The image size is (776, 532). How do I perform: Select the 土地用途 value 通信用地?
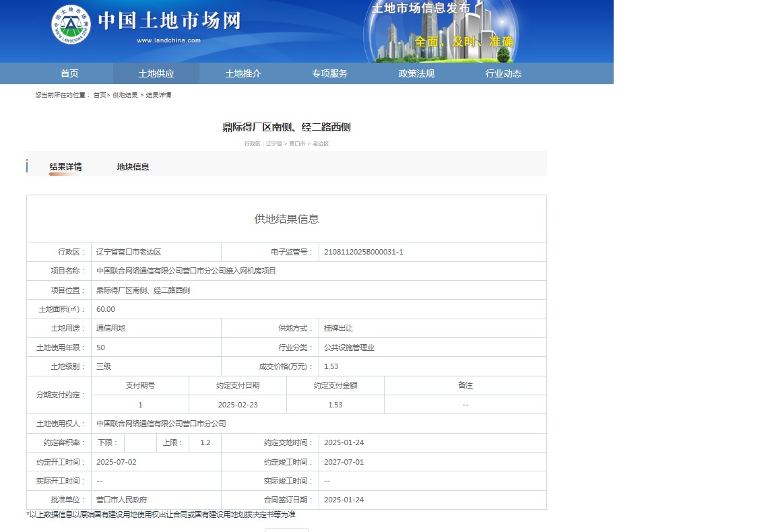coord(111,328)
